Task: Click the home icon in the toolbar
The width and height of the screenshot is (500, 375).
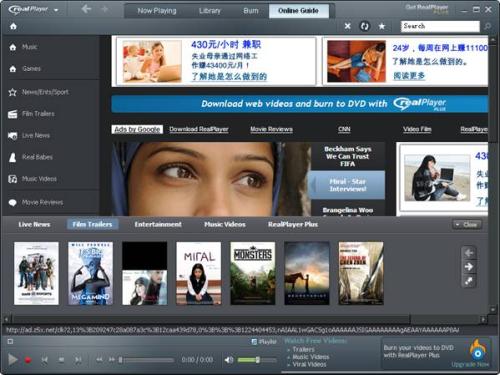Action: click(13, 26)
